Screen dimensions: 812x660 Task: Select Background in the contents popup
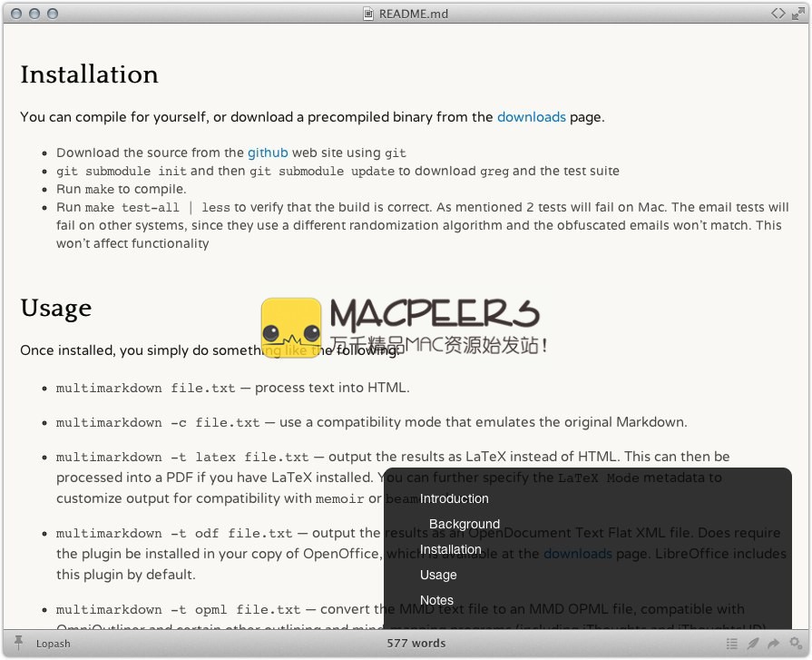tap(464, 524)
